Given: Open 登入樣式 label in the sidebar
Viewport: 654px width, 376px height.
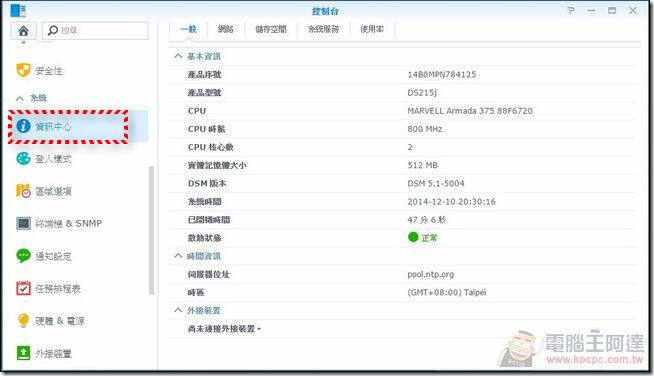Looking at the screenshot, I should pyautogui.click(x=53, y=159).
